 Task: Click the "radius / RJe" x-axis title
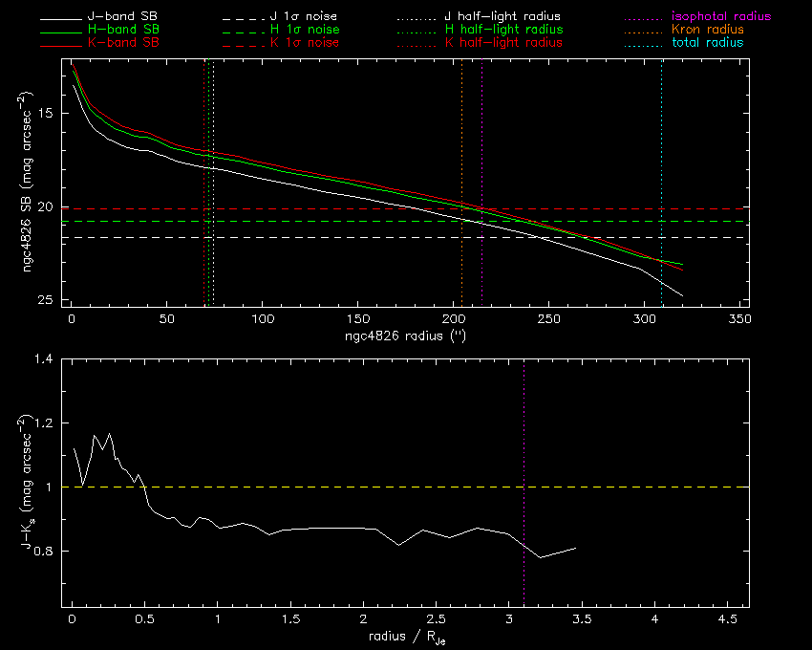[402, 638]
